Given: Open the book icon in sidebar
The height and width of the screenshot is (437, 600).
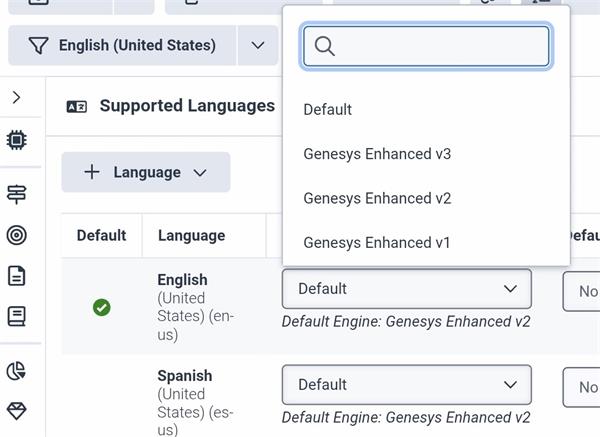Looking at the screenshot, I should 16,317.
